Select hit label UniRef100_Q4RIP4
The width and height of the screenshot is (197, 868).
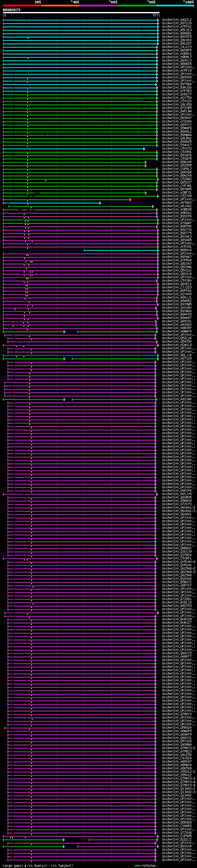pyautogui.click(x=177, y=491)
